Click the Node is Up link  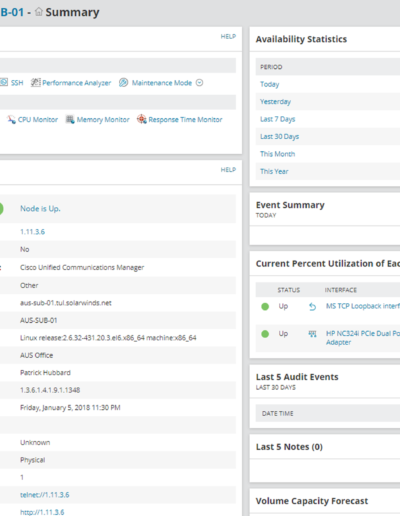[40, 209]
